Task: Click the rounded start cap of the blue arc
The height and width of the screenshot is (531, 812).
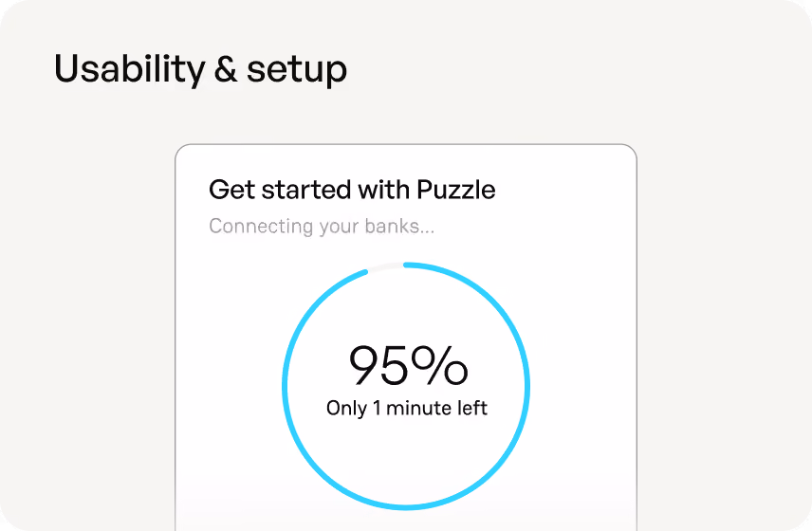Action: pos(407,265)
